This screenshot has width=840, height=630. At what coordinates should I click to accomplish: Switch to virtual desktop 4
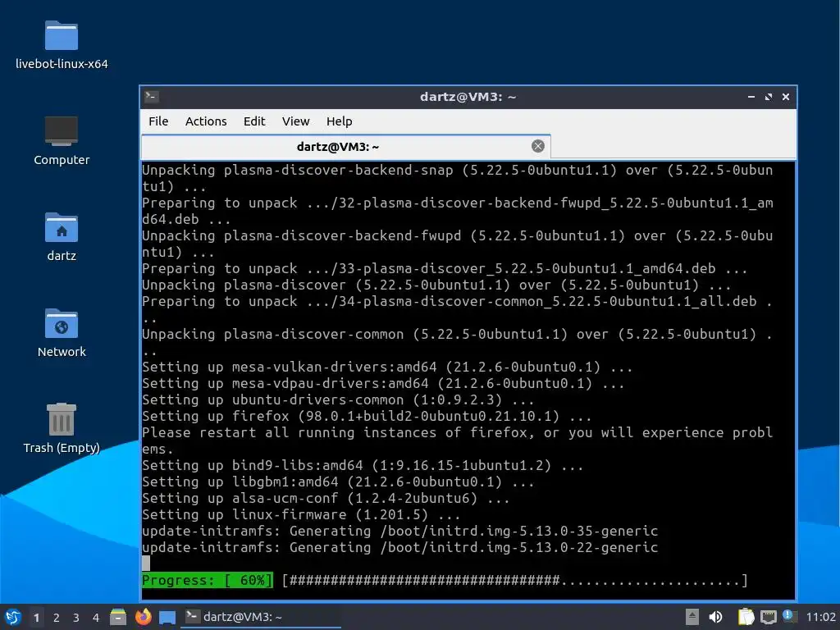(96, 618)
